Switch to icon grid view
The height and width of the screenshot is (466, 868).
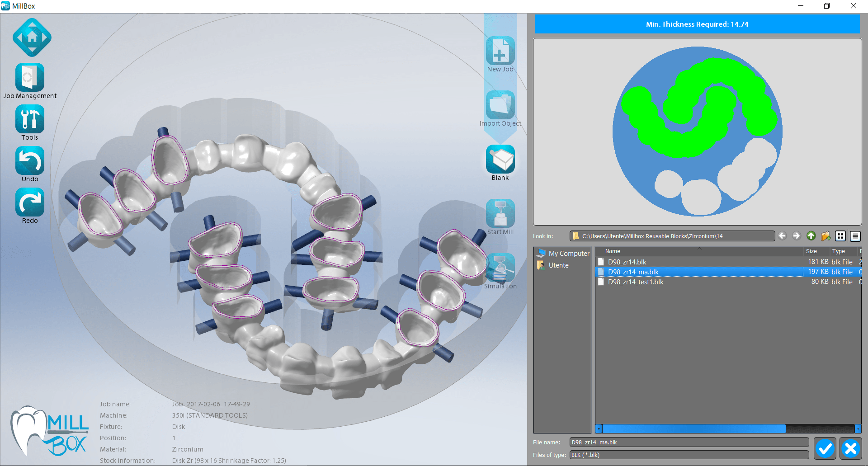[840, 236]
